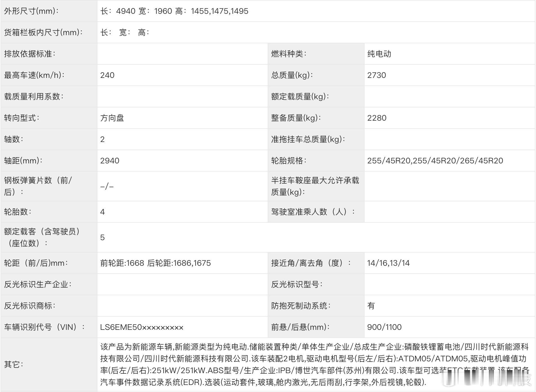Click the 钢板弹簧片数 label
Screen dimensions: 536x392
(38, 186)
